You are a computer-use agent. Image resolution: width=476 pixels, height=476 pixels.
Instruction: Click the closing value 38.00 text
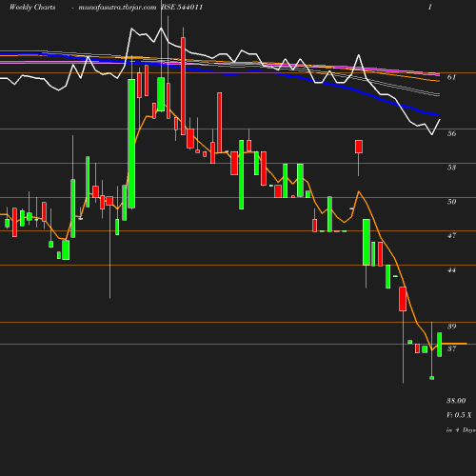456,401
